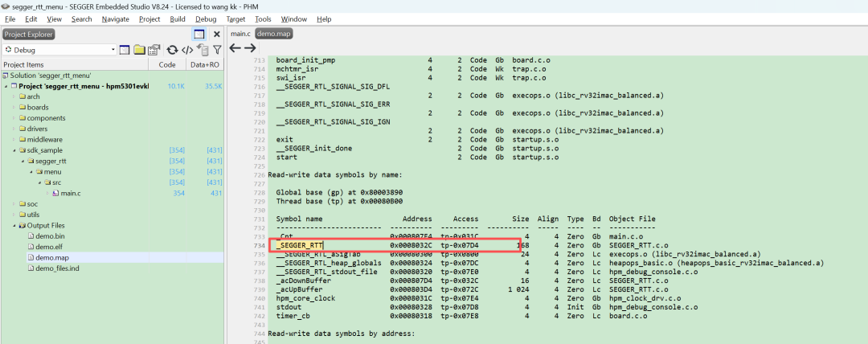Close the Project Explorer panel
868x344 pixels.
pos(216,34)
